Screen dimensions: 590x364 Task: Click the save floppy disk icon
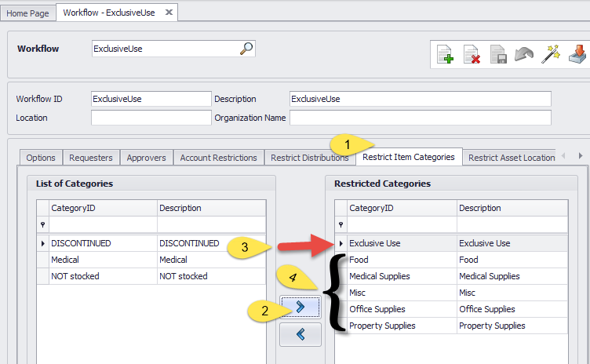498,55
